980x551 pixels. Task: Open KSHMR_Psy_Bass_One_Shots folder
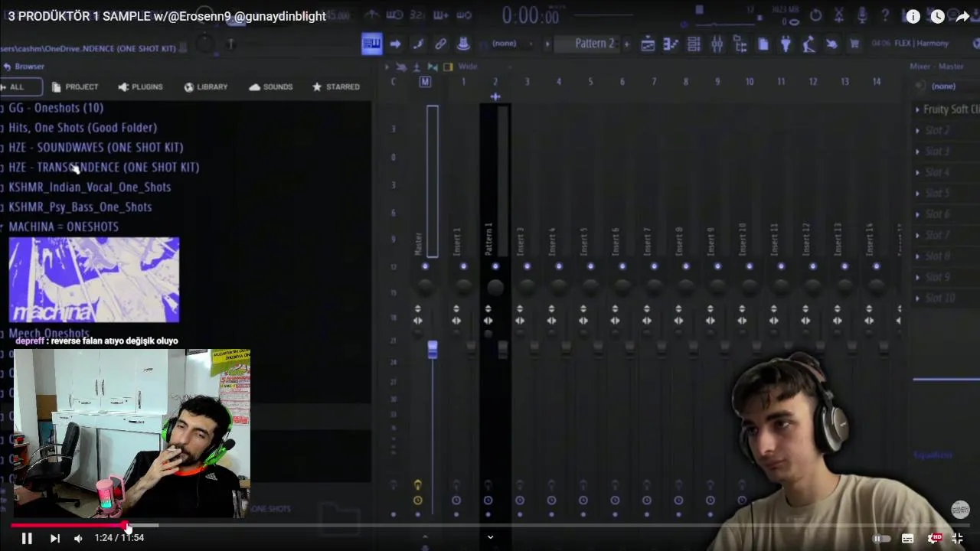click(x=80, y=207)
